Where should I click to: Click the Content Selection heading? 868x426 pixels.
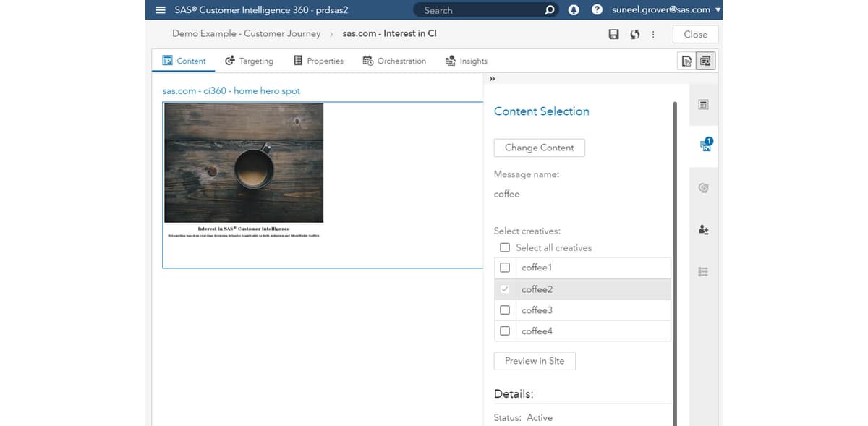(x=541, y=111)
